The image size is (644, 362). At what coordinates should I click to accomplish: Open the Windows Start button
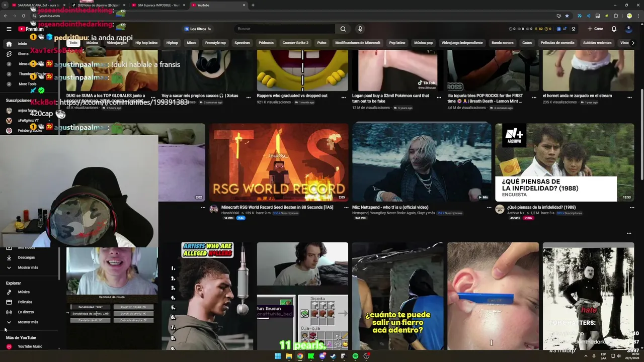coord(278,356)
